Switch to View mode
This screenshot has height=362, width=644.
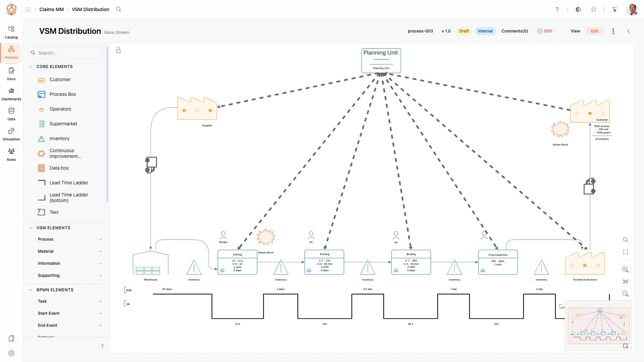coord(575,31)
